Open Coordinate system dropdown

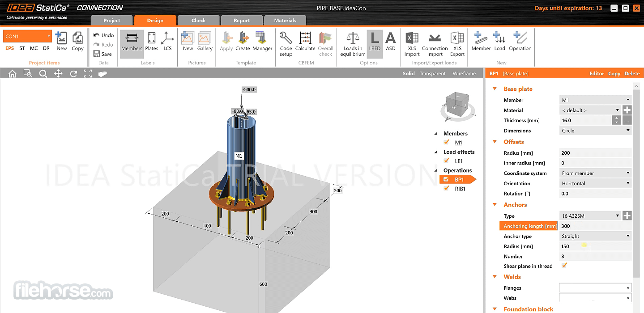click(x=595, y=173)
